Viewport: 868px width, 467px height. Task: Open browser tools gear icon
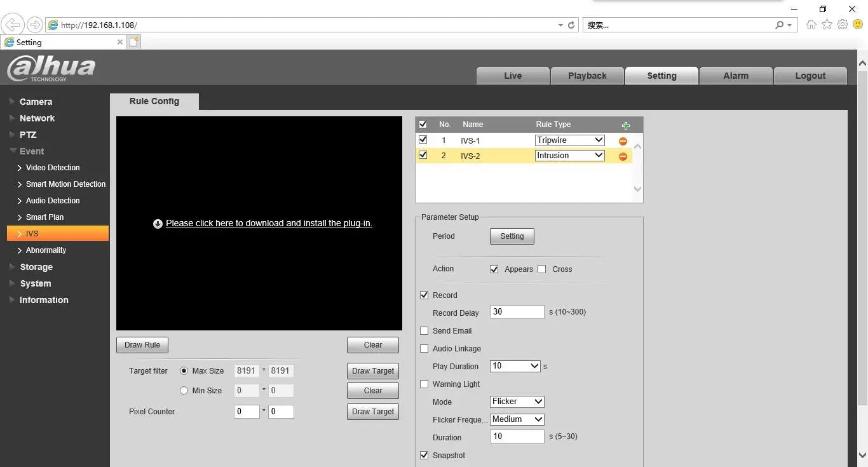click(843, 25)
